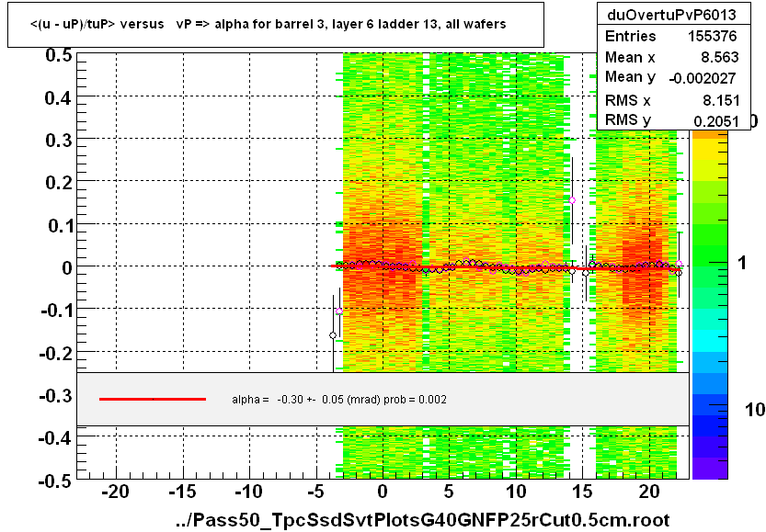Click the black outlier marker near y -0.16
The image size is (766, 532).
coord(333,335)
